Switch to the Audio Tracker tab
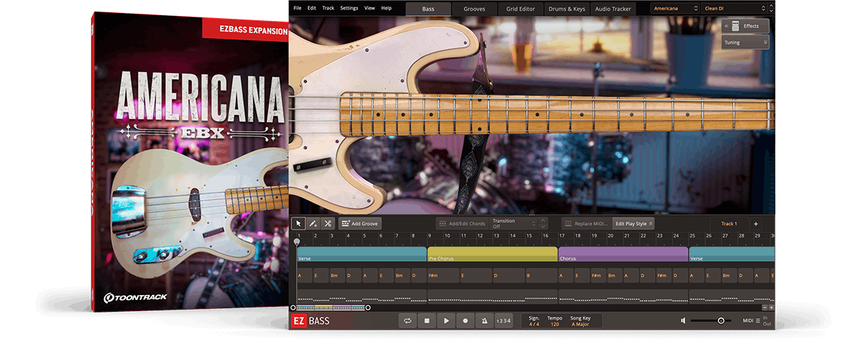868x353 pixels. (612, 9)
